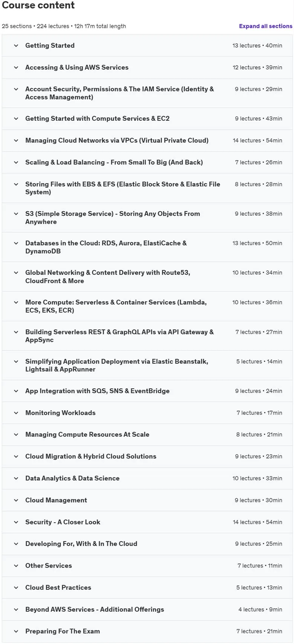Expand the Preparing For The Exam section
This screenshot has height=644, width=294.
point(147,632)
